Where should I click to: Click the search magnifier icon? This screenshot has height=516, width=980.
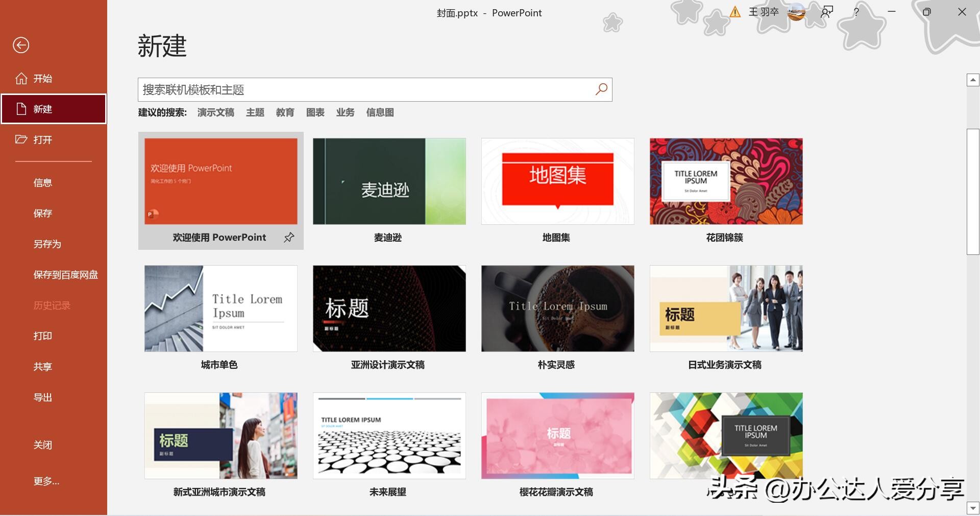(601, 89)
